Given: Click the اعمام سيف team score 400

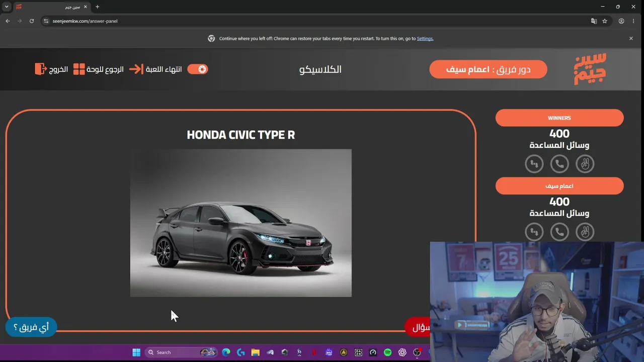Looking at the screenshot, I should click(x=559, y=202).
